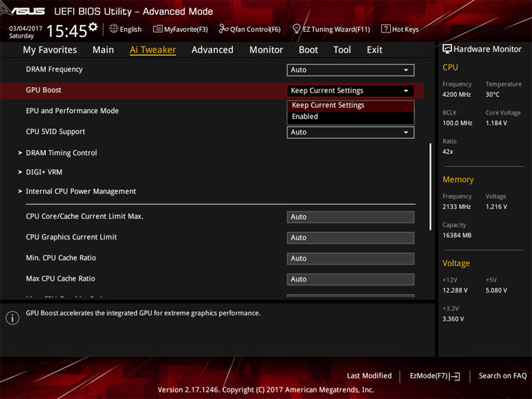The image size is (532, 399).
Task: Click Last Modified at bottom
Action: point(369,376)
